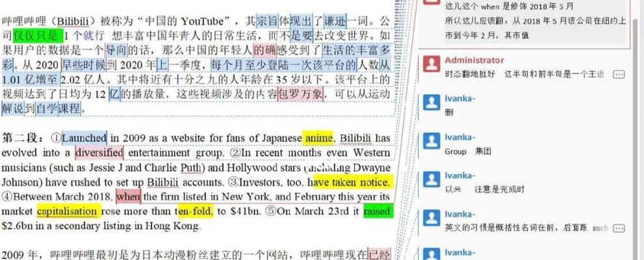This screenshot has height=260, width=644.
Task: Select the comment starting "时态翻地挺好"
Action: click(x=524, y=74)
